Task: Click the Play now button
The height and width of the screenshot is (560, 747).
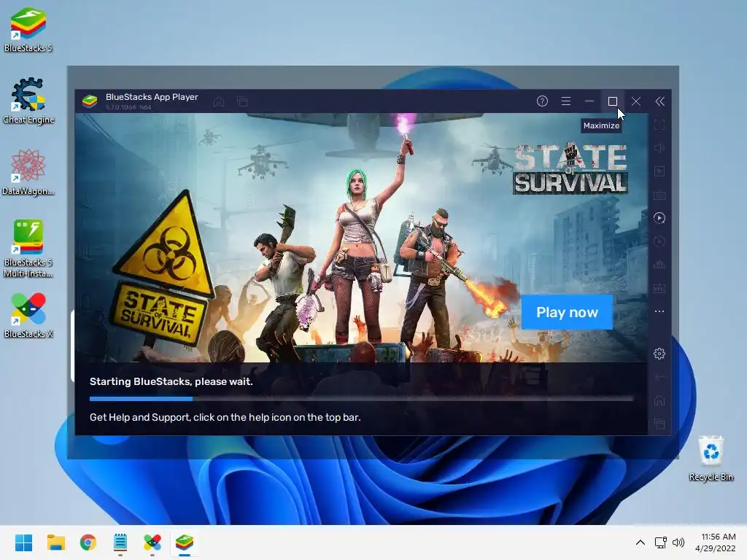Action: coord(567,312)
